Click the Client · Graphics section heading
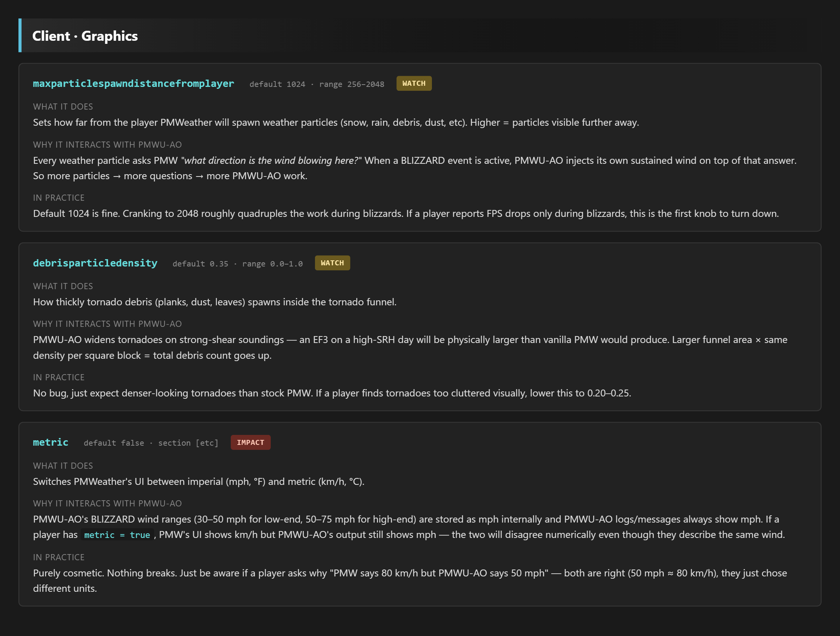Viewport: 840px width, 636px height. pos(85,36)
